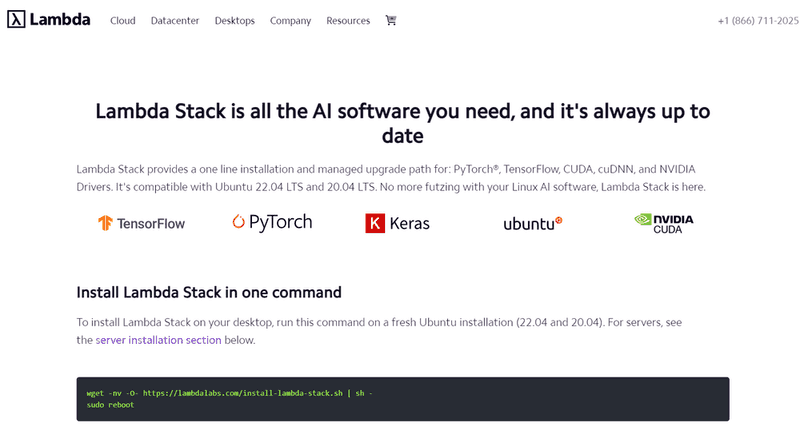Click the wget install command line
The image size is (800, 434).
click(230, 393)
